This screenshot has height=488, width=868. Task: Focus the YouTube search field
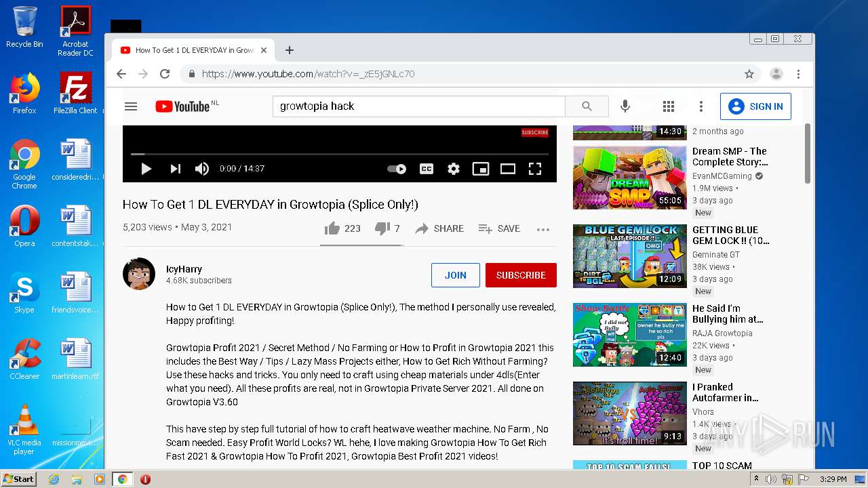(419, 106)
